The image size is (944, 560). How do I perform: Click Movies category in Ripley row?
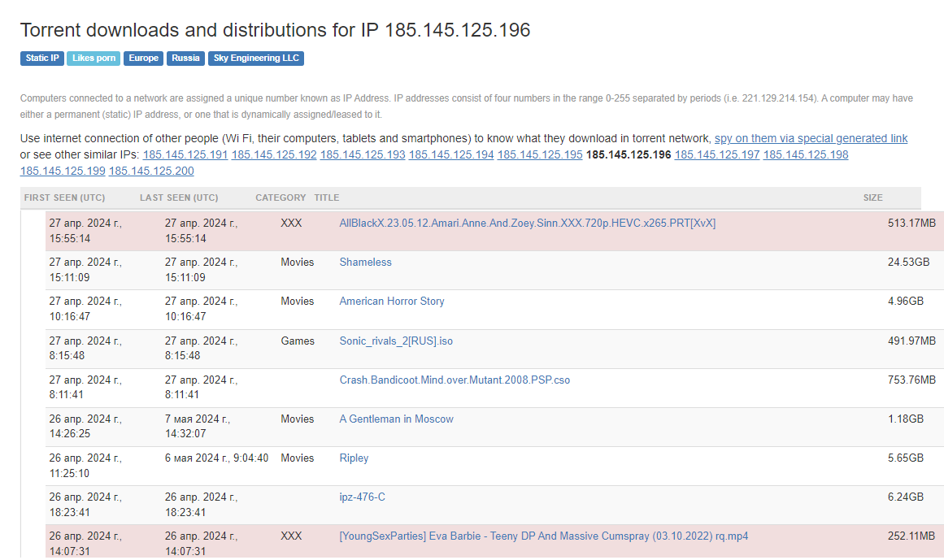coord(298,458)
